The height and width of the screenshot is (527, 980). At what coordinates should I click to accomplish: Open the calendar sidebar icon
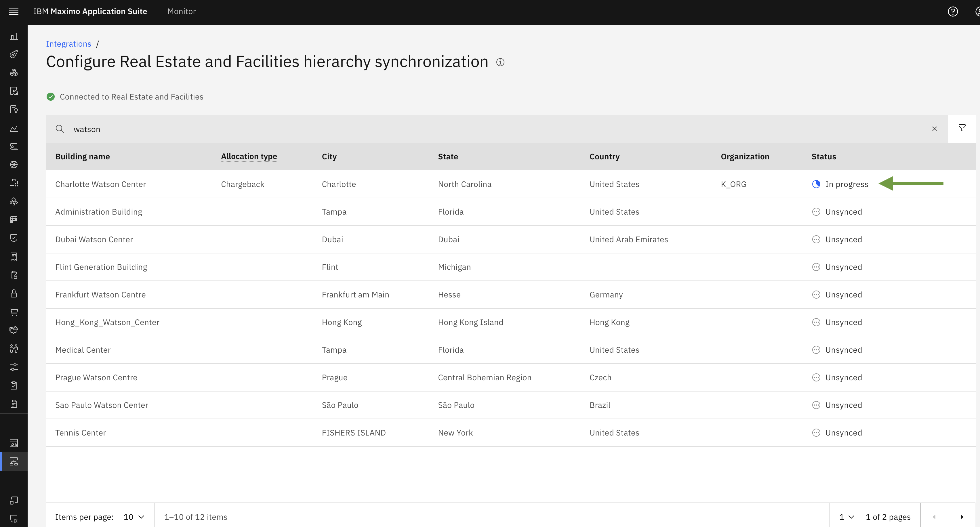[14, 220]
